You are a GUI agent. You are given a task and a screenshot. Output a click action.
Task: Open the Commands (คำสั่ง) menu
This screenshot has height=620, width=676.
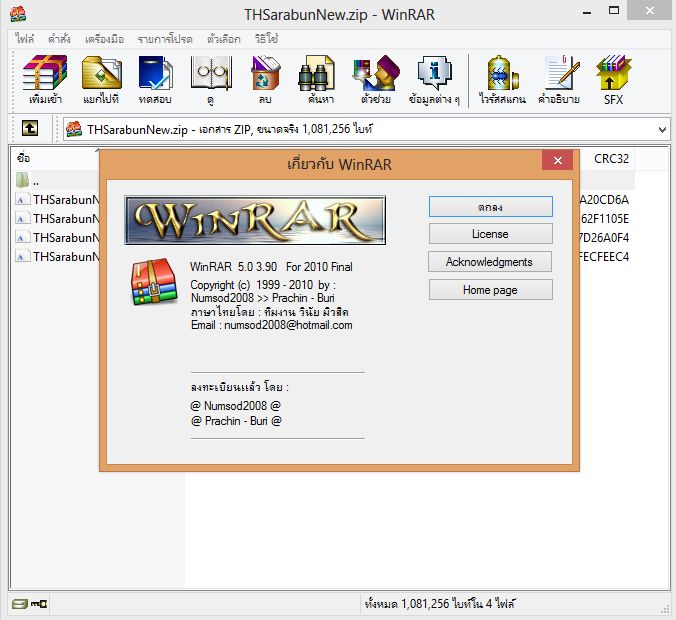tap(59, 39)
